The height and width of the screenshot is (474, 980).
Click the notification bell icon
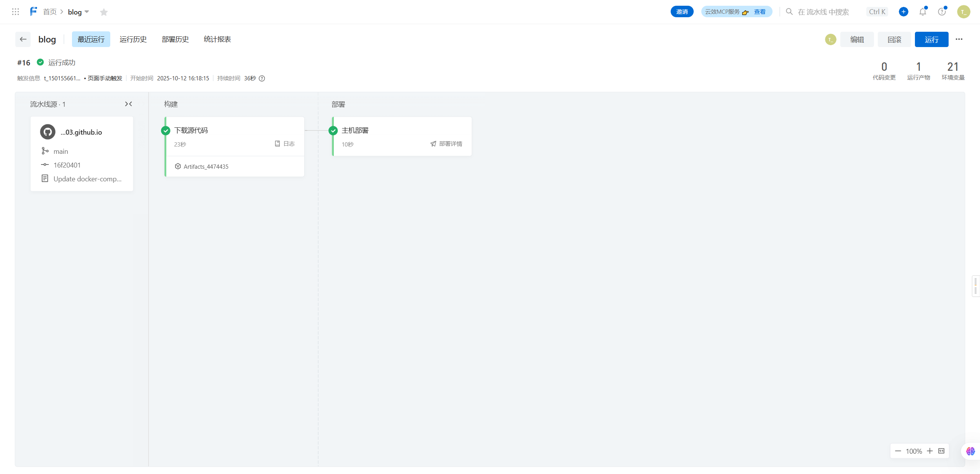923,12
